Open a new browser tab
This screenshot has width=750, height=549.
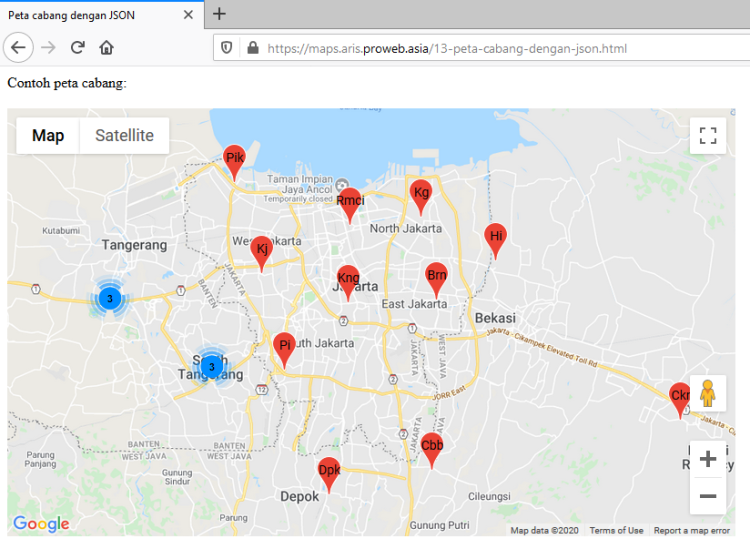(219, 13)
